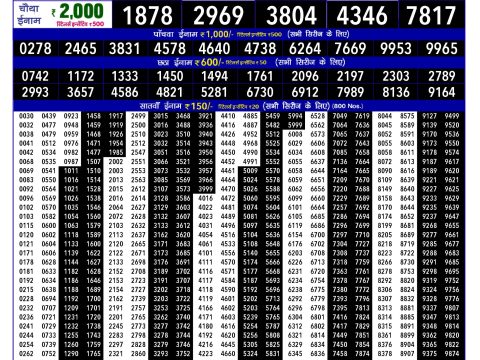Select fourth prize number 4346

pos(362,15)
